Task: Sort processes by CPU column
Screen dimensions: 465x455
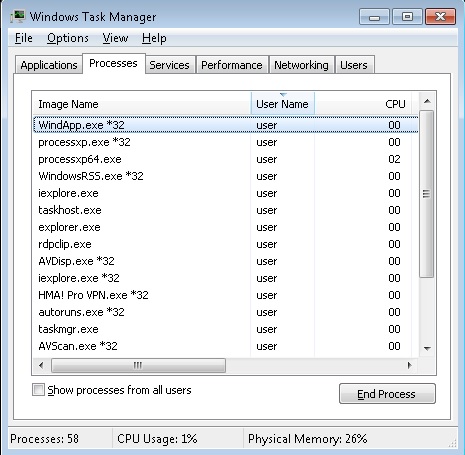Action: [363, 104]
